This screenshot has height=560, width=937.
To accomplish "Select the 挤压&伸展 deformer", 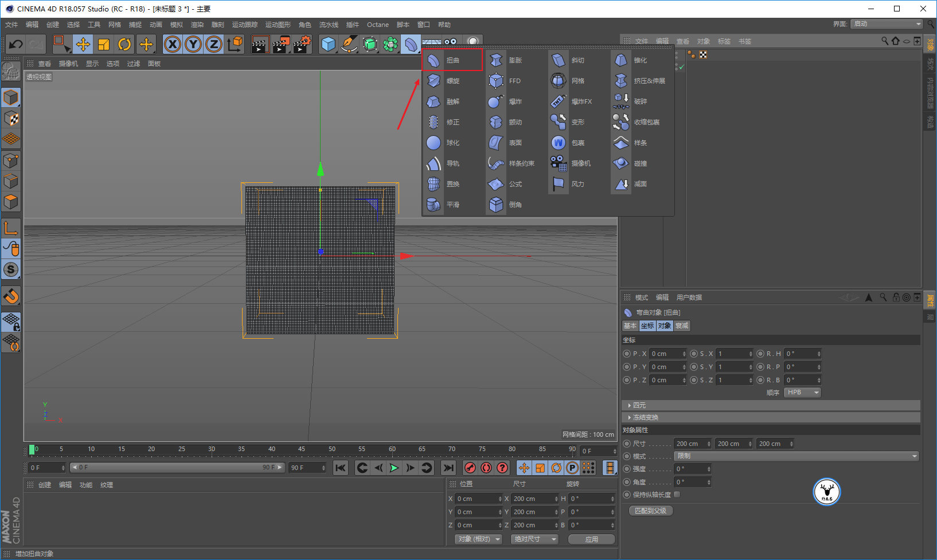I will 639,81.
